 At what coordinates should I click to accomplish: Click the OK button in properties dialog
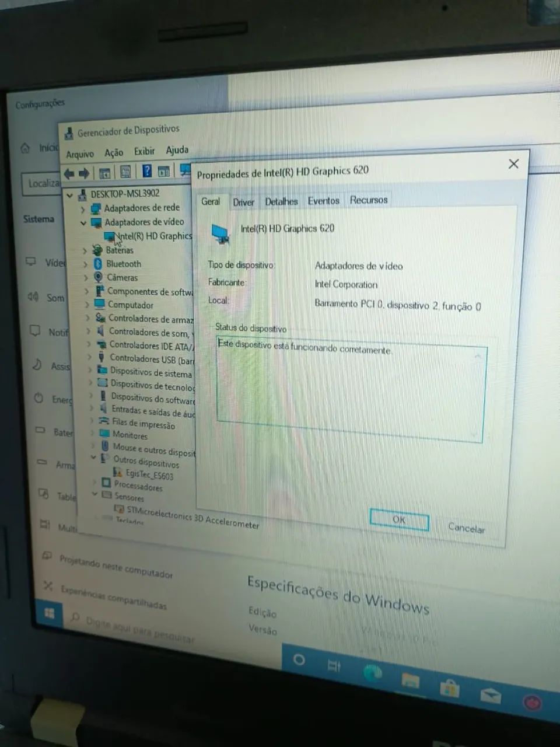point(399,519)
